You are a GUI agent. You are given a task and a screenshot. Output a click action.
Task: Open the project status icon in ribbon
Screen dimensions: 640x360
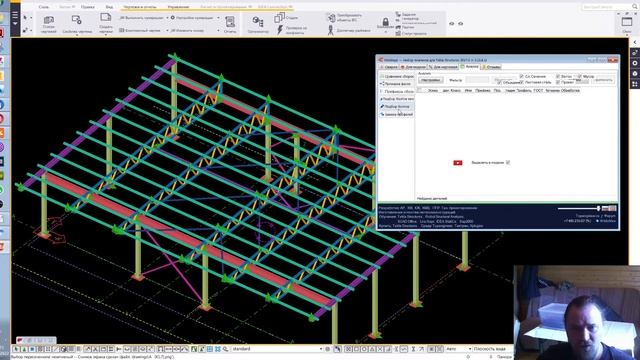point(398,33)
